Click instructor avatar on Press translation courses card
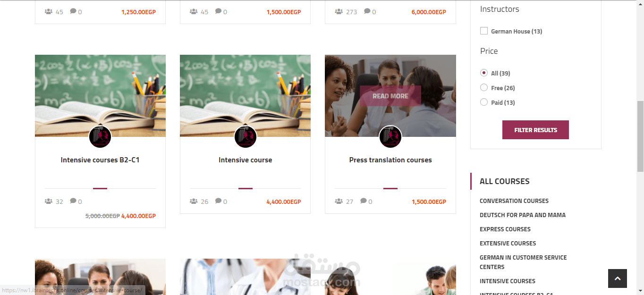Viewport: 644px width, 295px height. 390,137
